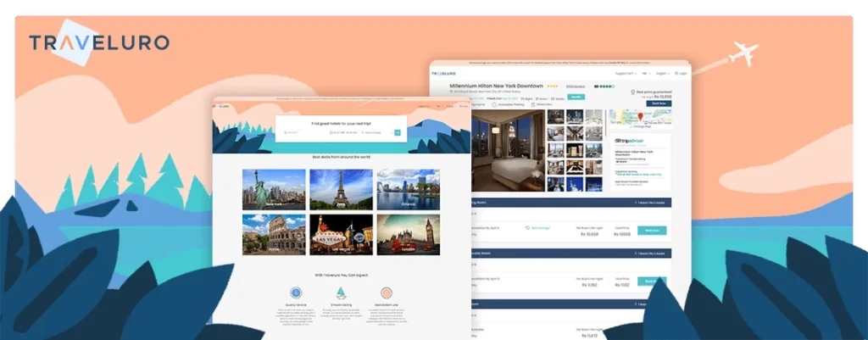
Task: Click the Accessible Parking amenity icon
Action: (x=494, y=104)
